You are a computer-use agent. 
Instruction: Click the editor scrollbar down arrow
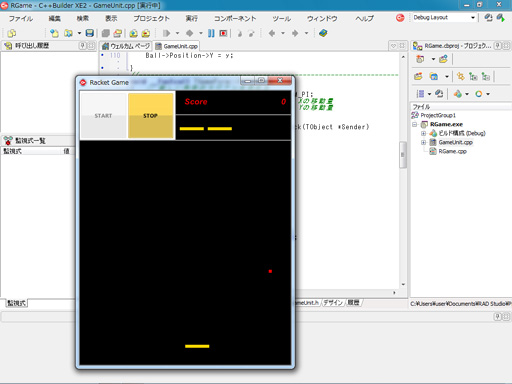pyautogui.click(x=403, y=285)
